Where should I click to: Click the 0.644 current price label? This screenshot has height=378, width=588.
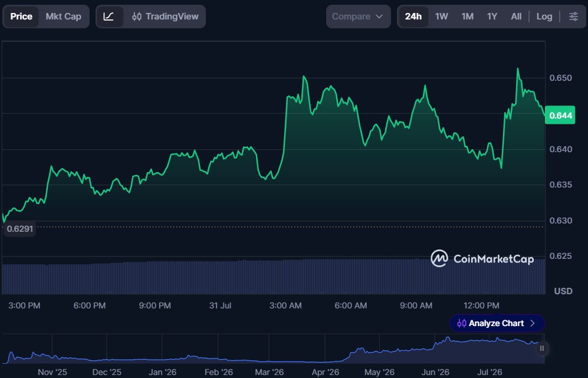[x=560, y=115]
